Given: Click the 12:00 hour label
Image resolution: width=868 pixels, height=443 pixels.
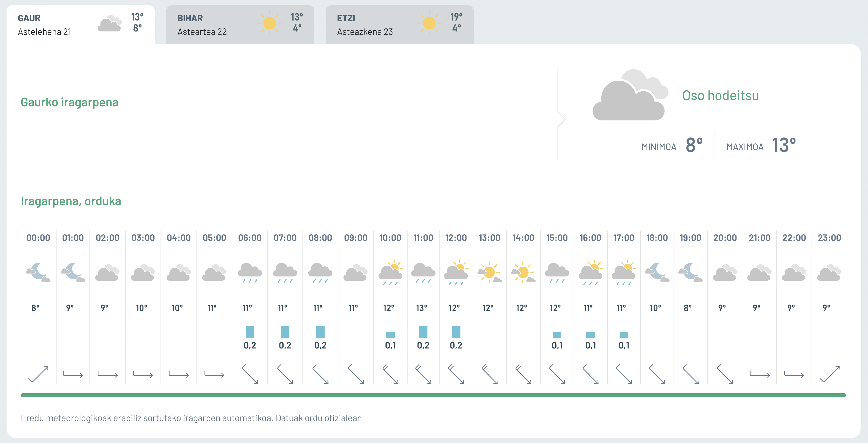Looking at the screenshot, I should tap(456, 238).
